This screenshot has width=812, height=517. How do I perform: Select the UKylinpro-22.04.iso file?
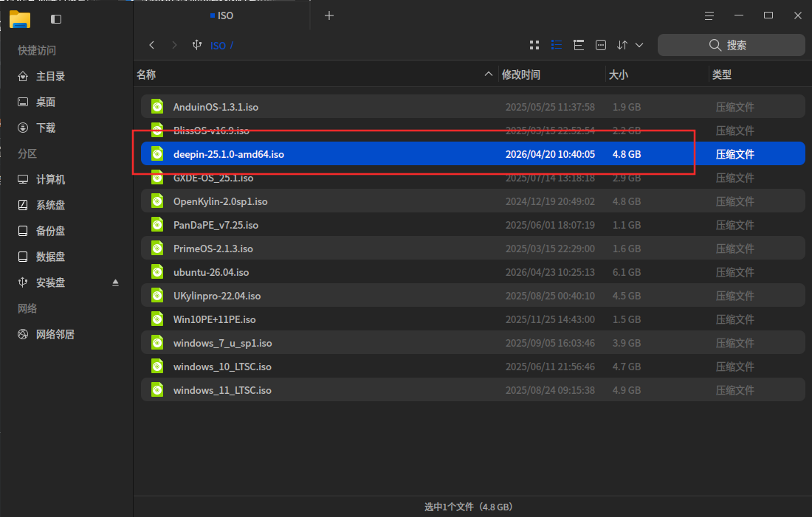(x=472, y=296)
